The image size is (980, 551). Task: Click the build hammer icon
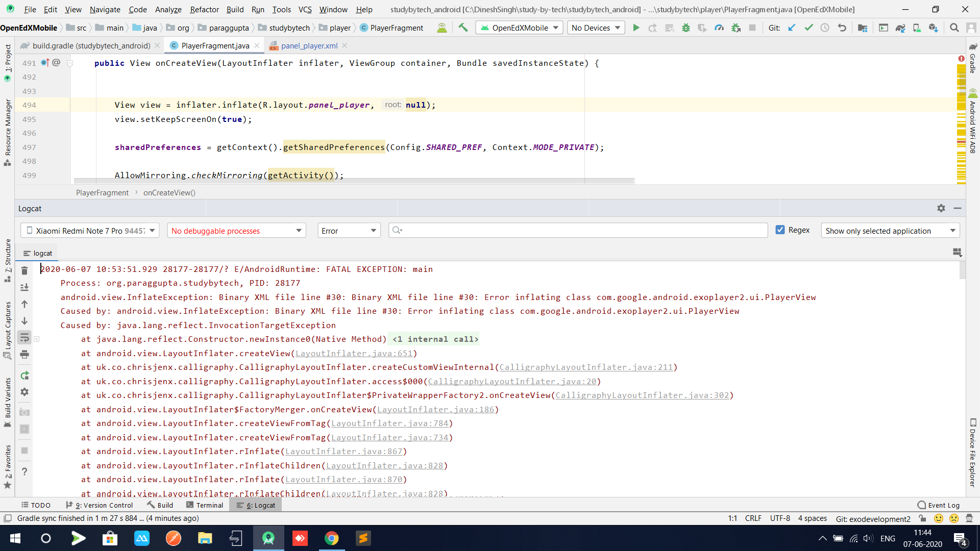click(x=463, y=28)
